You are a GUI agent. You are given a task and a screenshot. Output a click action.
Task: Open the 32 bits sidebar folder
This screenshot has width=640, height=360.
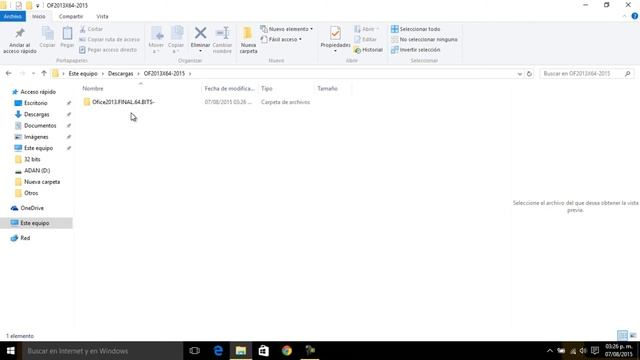[x=28, y=159]
